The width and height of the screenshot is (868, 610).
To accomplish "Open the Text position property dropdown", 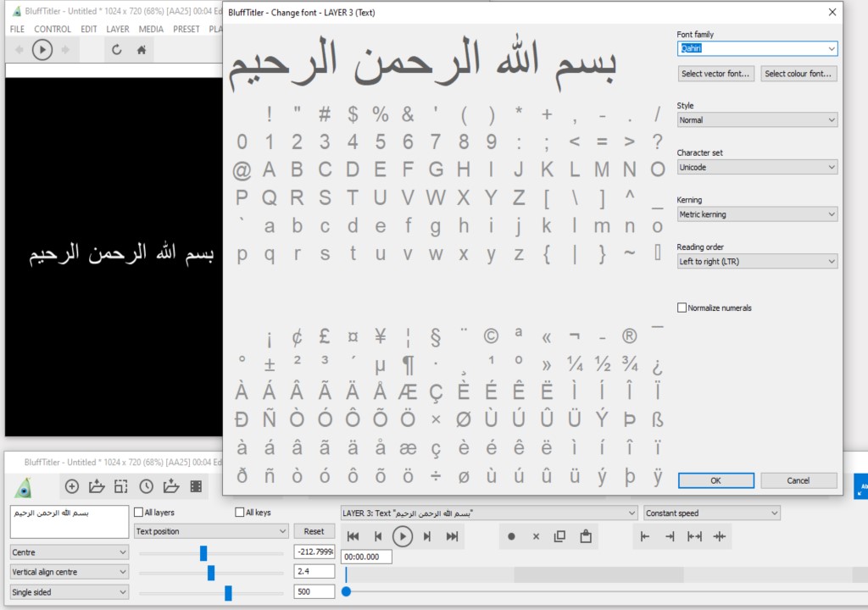I will coord(211,531).
